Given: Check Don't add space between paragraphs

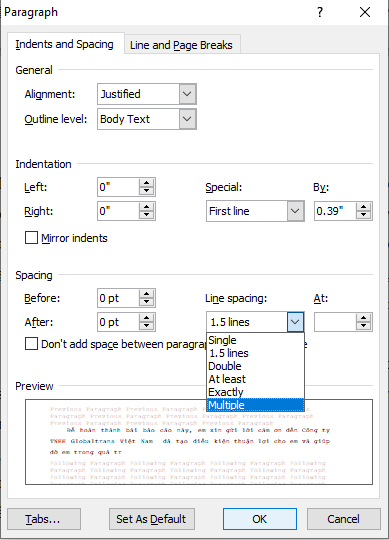Looking at the screenshot, I should tap(31, 344).
